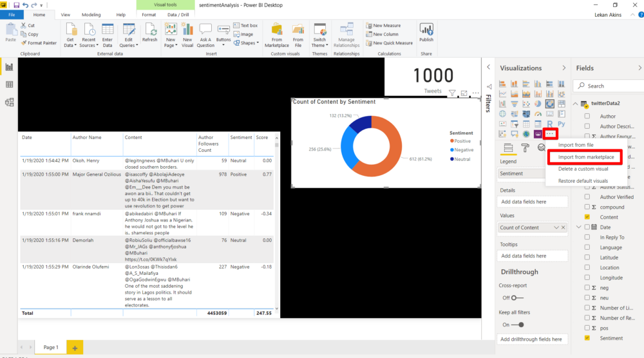Viewport: 644px width, 358px height.
Task: Click the Fields search box
Action: (609, 86)
